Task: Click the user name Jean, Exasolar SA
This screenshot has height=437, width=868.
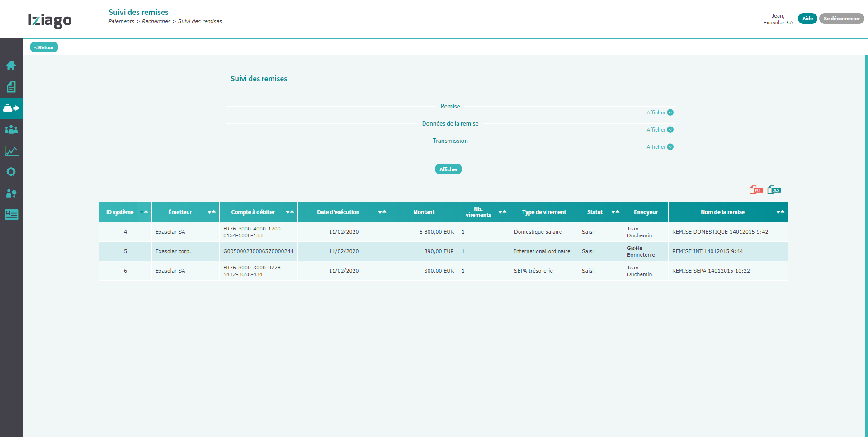Action: tap(778, 19)
